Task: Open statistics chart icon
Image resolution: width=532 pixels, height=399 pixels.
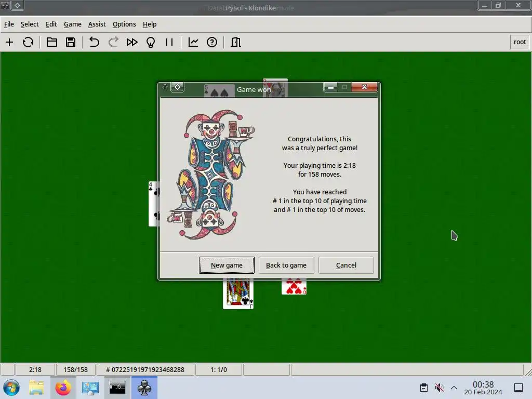Action: 193,42
